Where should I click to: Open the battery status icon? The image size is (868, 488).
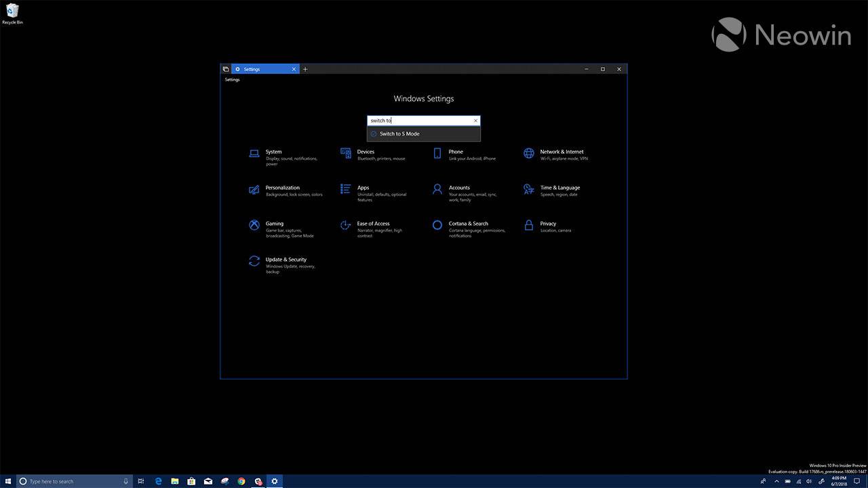[x=787, y=481]
